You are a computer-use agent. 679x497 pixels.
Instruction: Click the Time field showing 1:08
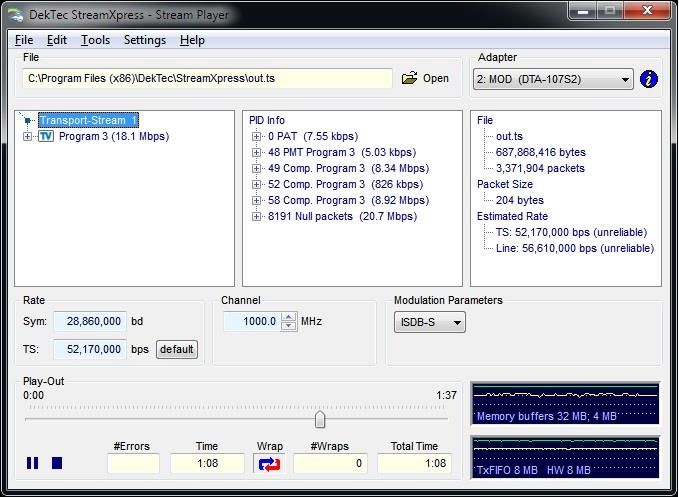pos(207,463)
